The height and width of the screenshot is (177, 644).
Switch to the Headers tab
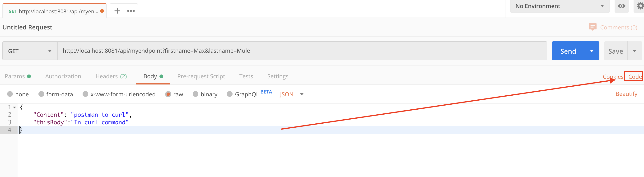pos(111,76)
